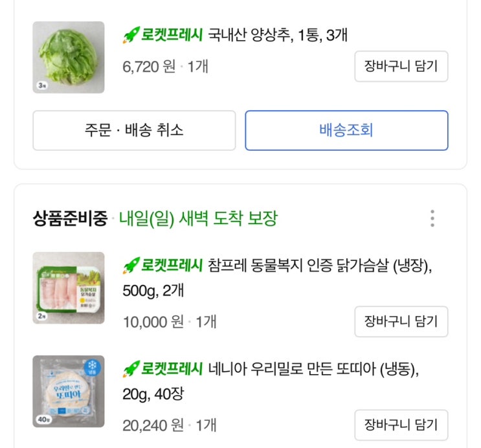
Task: Open the 네니아 또띠아 product title link
Action: (313, 370)
